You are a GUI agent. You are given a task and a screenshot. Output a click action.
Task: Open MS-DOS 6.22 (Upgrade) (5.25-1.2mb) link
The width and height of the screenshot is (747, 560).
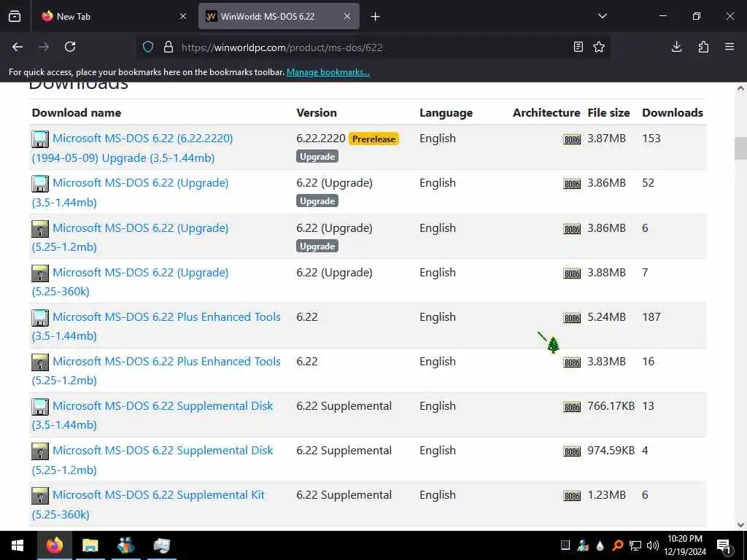pyautogui.click(x=130, y=237)
